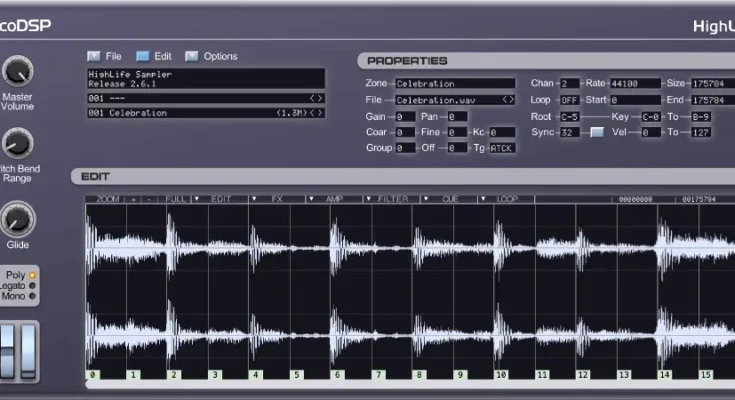Image resolution: width=735 pixels, height=400 pixels.
Task: Click the zoom out minus button
Action: pos(151,199)
